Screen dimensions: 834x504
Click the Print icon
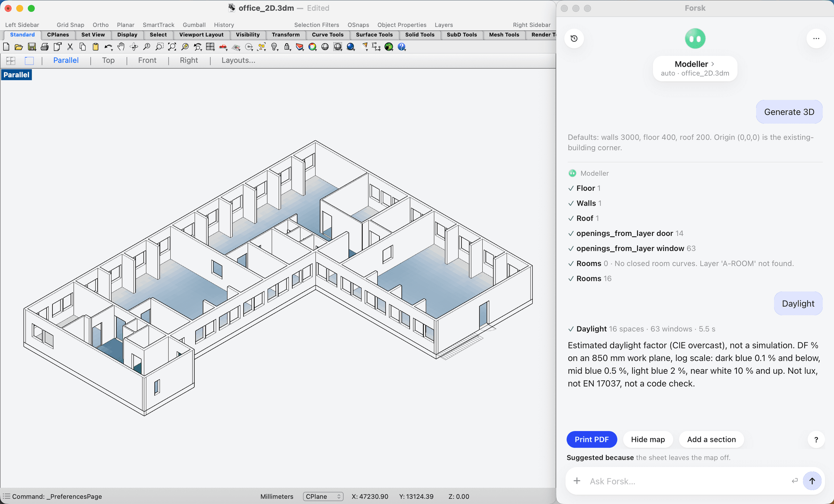point(44,47)
